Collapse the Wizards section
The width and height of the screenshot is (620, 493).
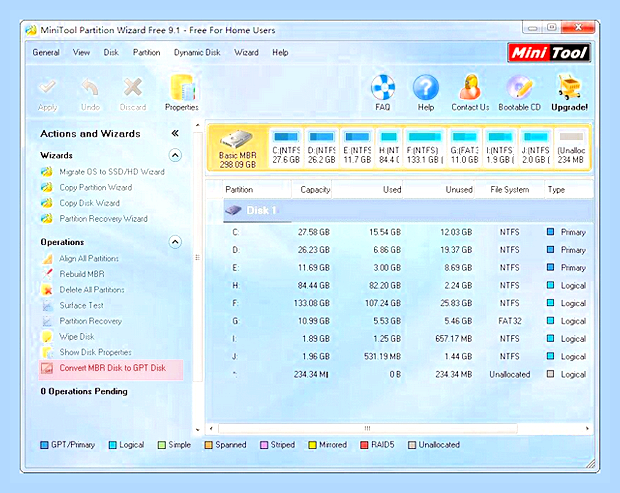175,155
